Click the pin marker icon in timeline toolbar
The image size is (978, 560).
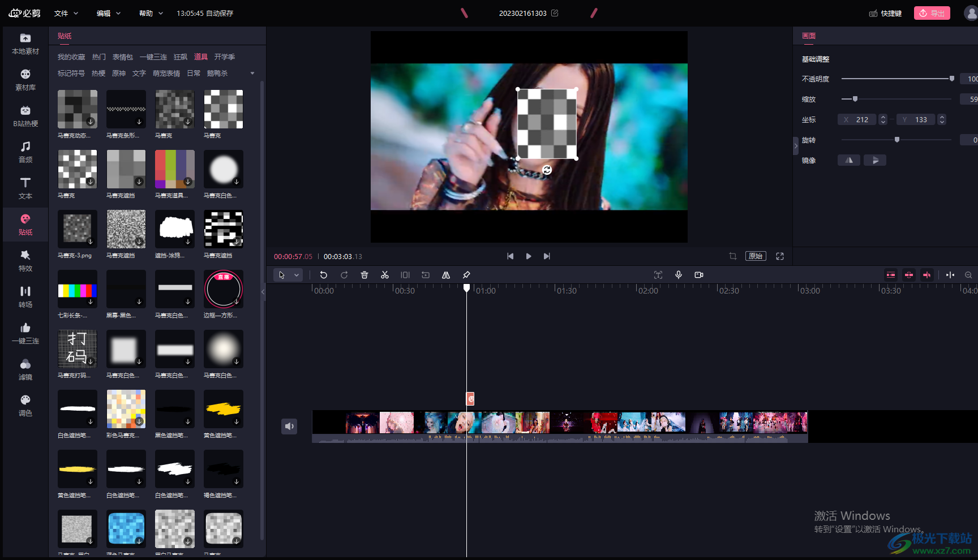point(466,275)
